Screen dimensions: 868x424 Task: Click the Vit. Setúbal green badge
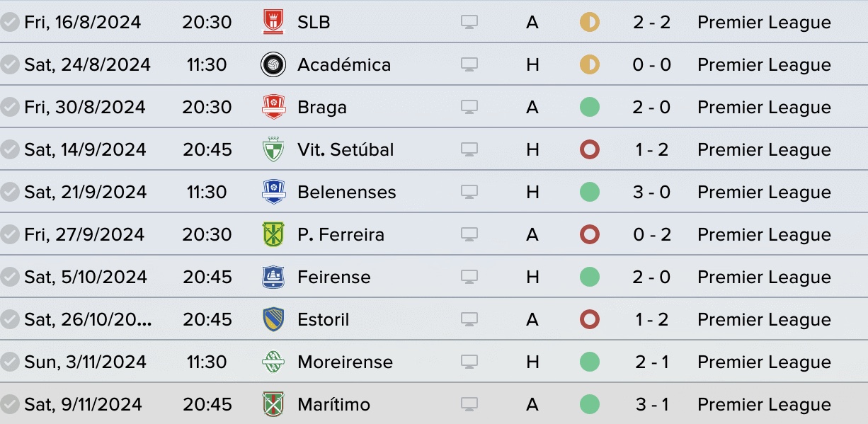[x=273, y=149]
